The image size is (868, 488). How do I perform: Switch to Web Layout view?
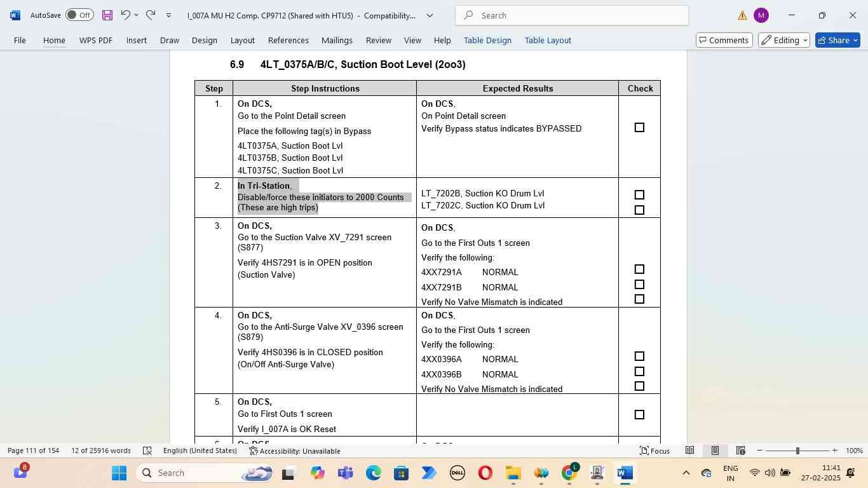click(x=740, y=451)
